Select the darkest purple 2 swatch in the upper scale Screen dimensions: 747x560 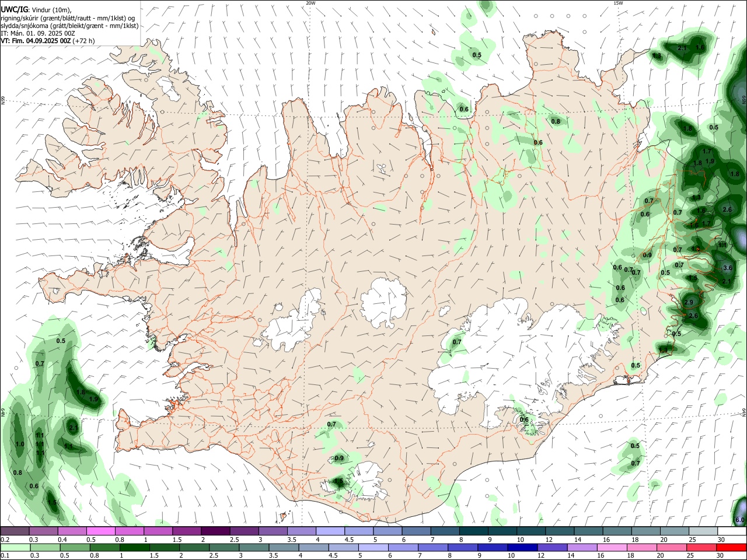pos(215,531)
